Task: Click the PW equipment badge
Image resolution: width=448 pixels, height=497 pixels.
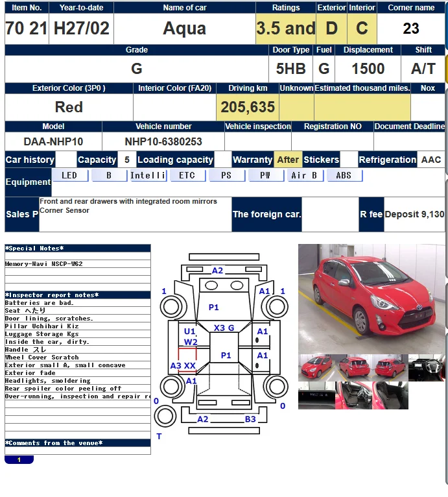Action: pos(266,175)
